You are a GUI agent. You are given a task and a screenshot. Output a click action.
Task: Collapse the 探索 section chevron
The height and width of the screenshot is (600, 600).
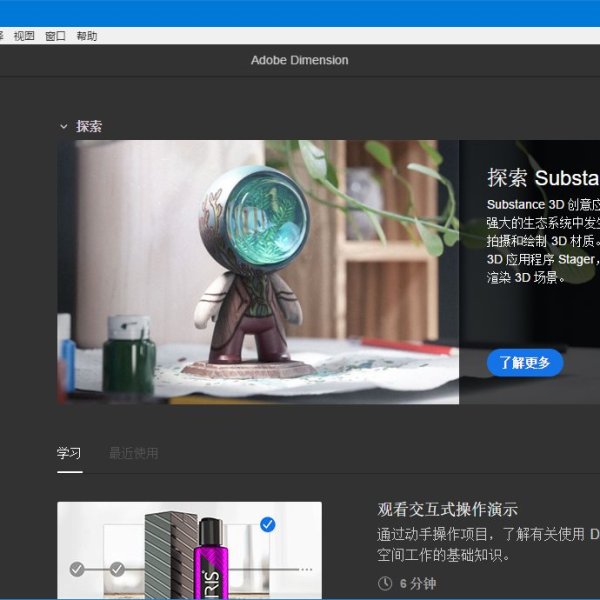pyautogui.click(x=64, y=126)
